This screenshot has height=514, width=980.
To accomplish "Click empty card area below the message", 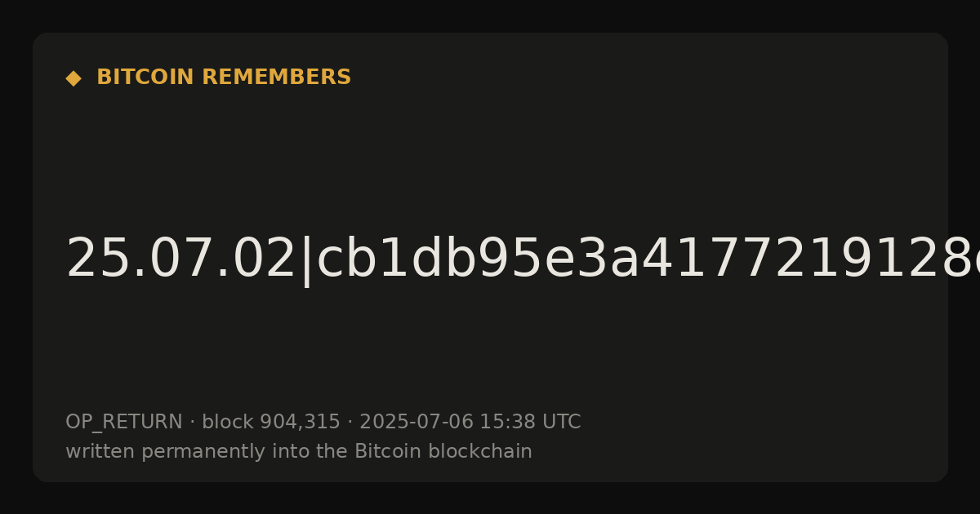I will point(490,351).
